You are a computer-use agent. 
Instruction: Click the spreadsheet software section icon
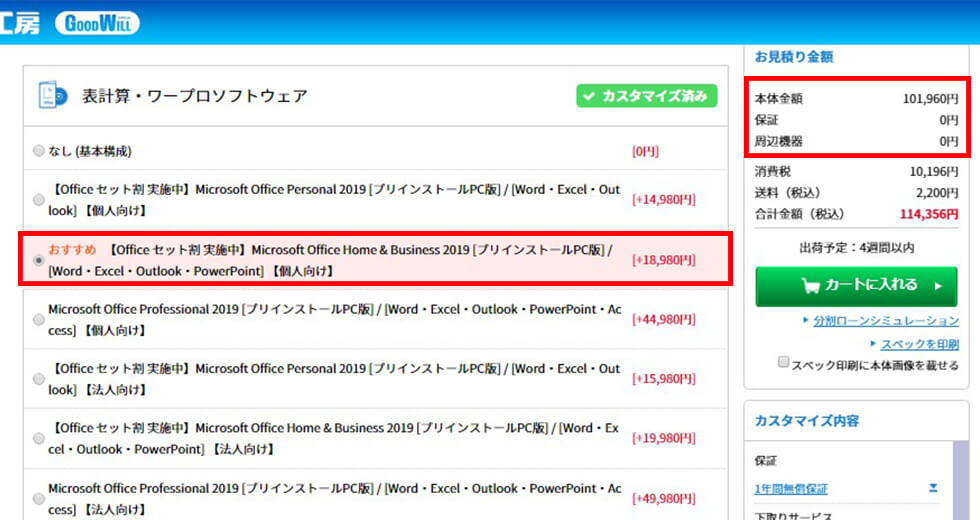[52, 95]
